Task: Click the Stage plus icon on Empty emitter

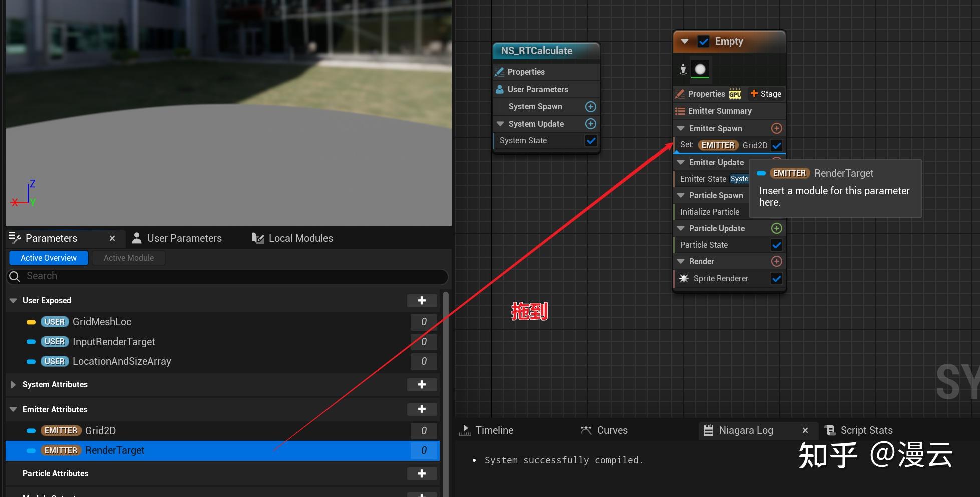Action: [753, 94]
